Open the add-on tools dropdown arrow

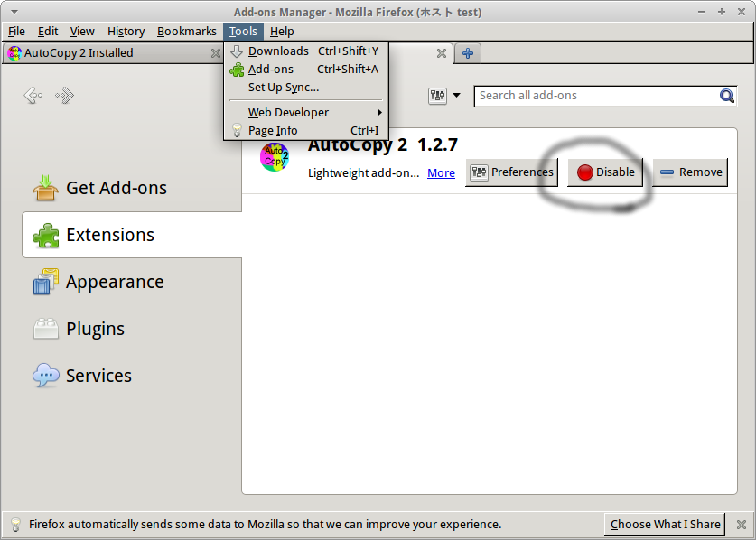click(x=456, y=96)
